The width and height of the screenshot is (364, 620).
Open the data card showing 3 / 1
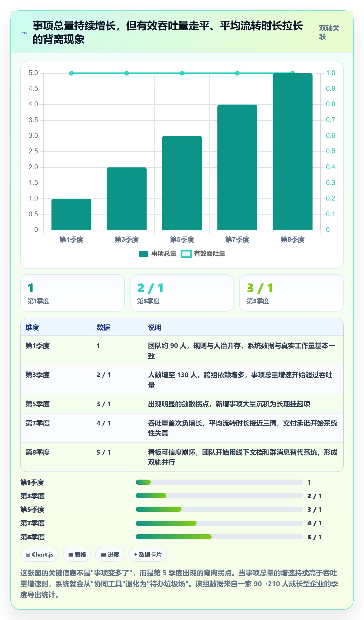coord(291,293)
